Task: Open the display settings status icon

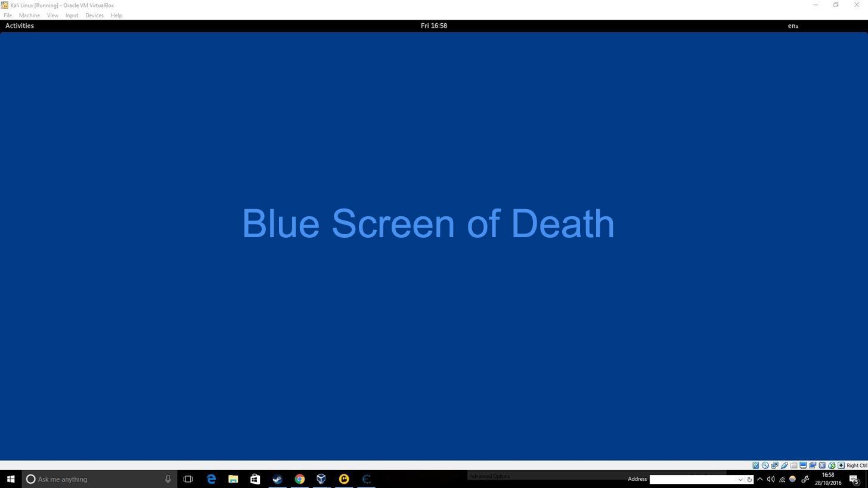Action: coord(803,465)
